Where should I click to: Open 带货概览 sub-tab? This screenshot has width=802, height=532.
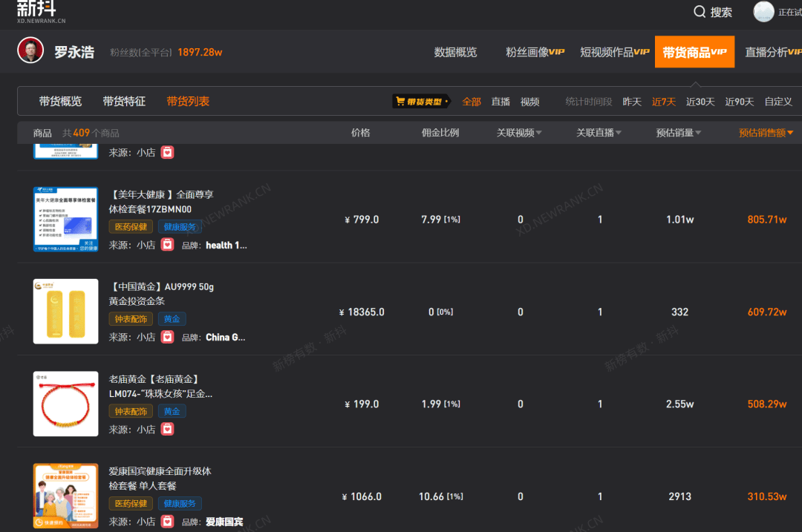tap(60, 101)
